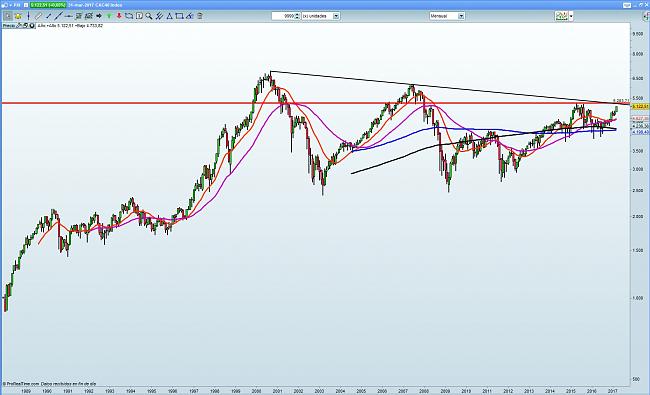This screenshot has width=650, height=395.
Task: Select the triangle drawing tool
Action: click(x=169, y=16)
